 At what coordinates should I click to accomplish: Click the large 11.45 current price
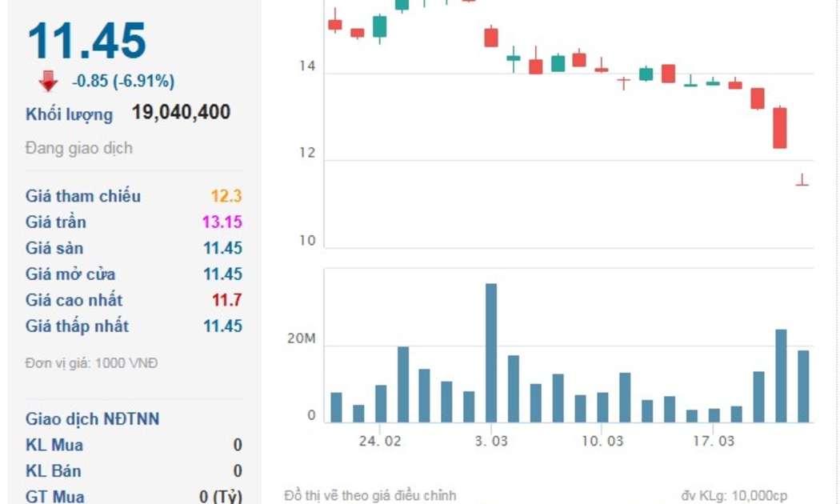click(x=86, y=41)
